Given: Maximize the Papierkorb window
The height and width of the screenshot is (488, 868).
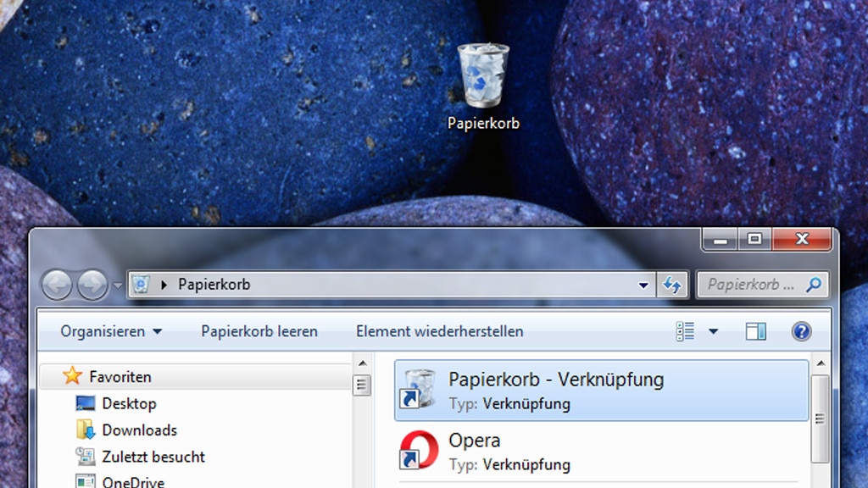Looking at the screenshot, I should [754, 240].
